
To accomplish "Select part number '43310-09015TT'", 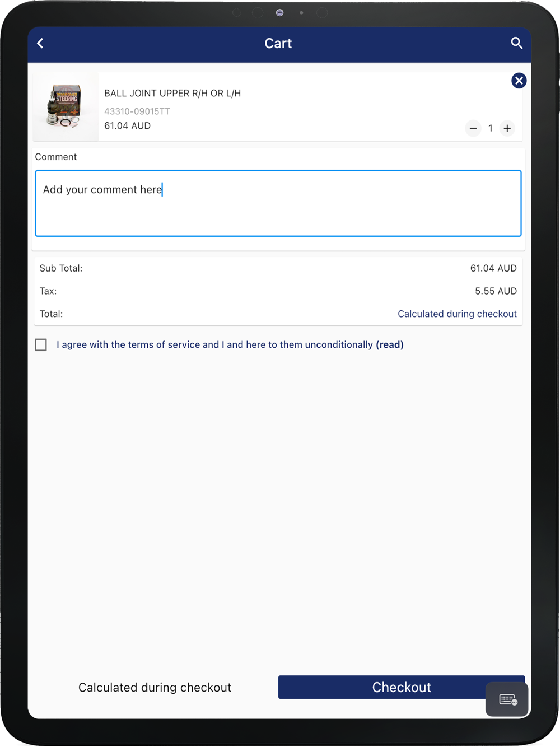I will click(x=137, y=111).
